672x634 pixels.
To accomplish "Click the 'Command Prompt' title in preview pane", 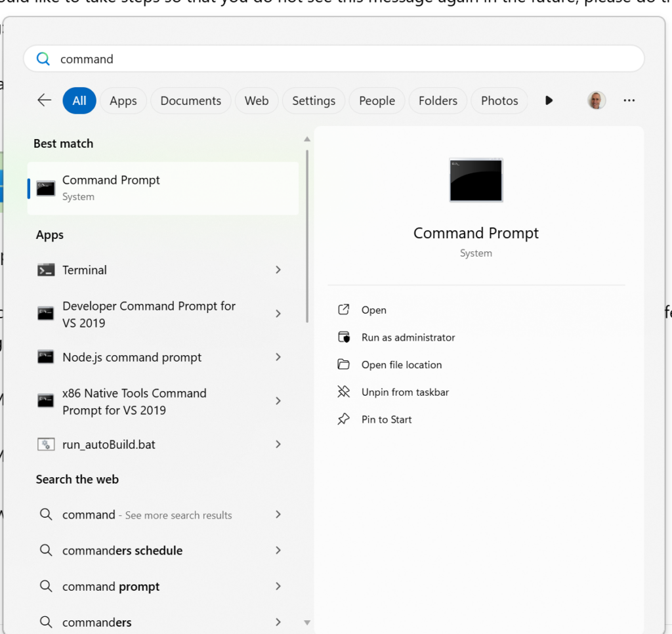I will pos(476,233).
